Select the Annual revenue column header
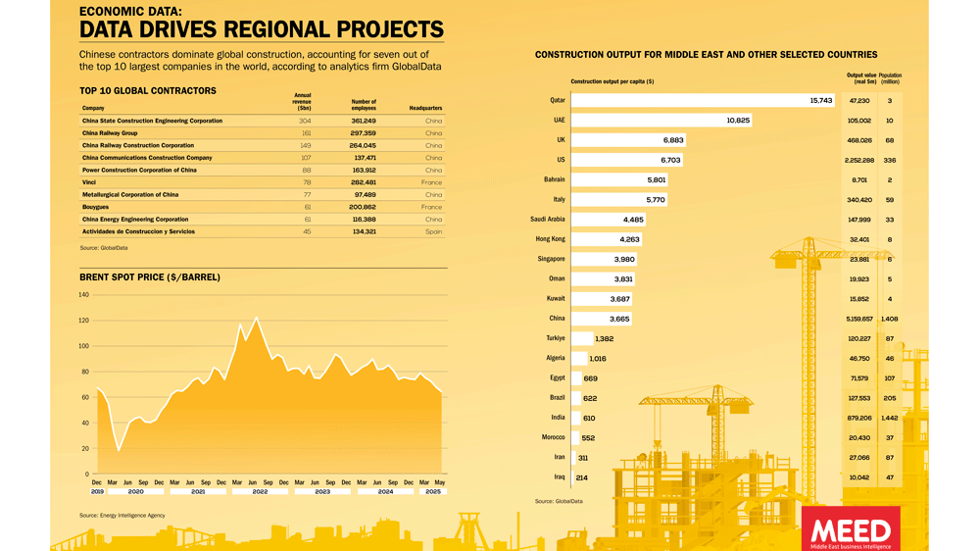Viewport: 980px width, 551px height. coord(303,101)
